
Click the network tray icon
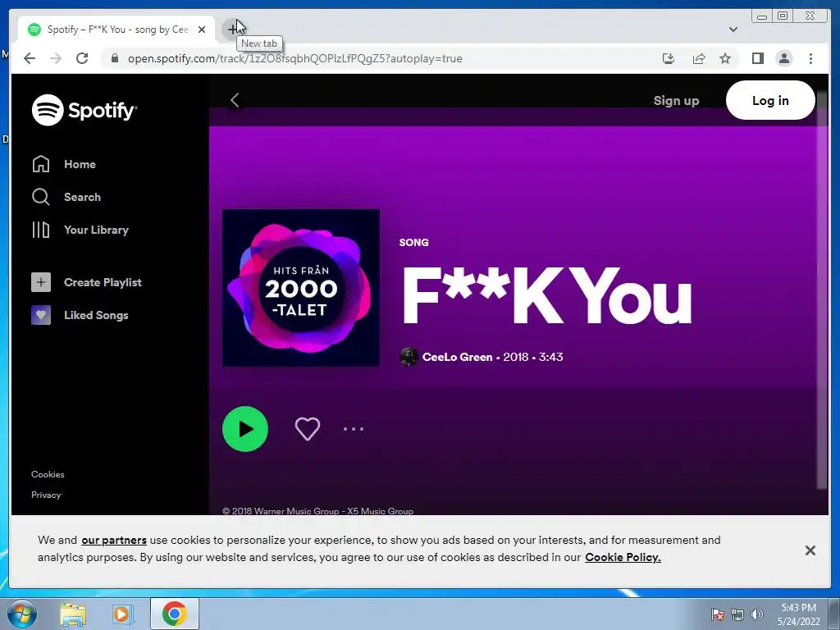[x=737, y=614]
